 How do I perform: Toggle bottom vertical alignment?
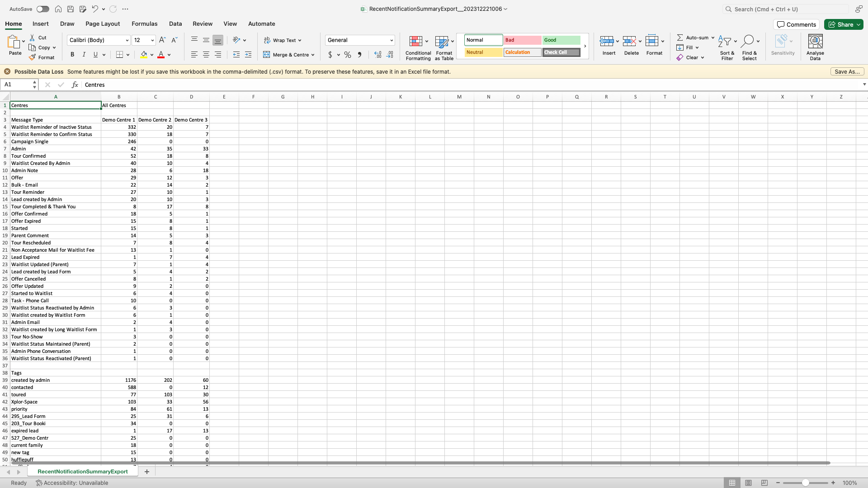(x=218, y=40)
